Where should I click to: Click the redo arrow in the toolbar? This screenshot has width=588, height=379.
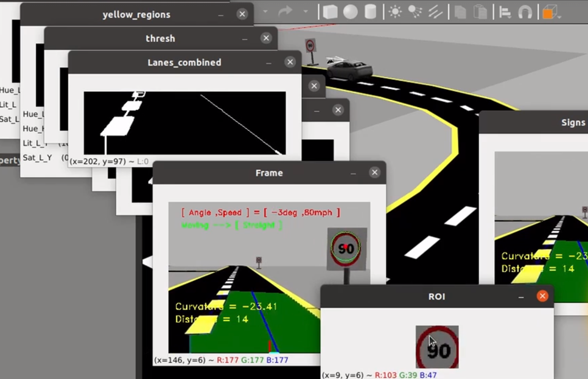[x=285, y=11]
